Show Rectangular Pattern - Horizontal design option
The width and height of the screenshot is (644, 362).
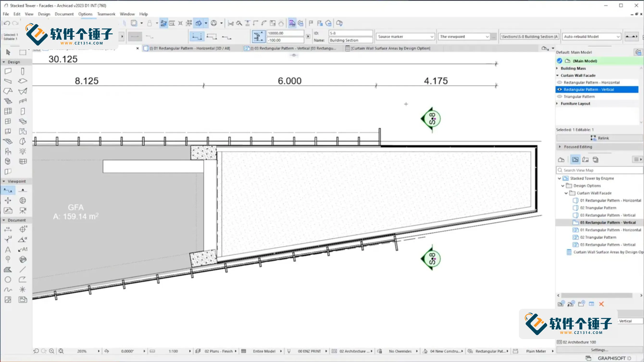click(559, 82)
